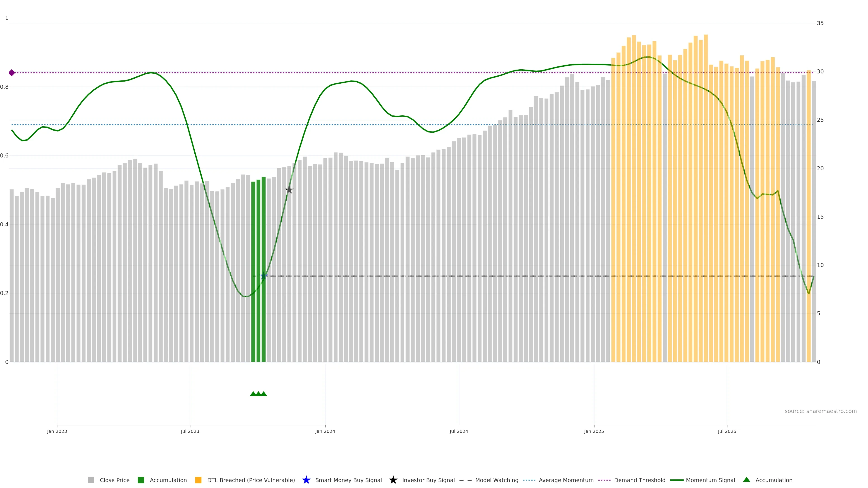Click the Close Price legend swatch
Image resolution: width=868 pixels, height=488 pixels.
(x=91, y=480)
